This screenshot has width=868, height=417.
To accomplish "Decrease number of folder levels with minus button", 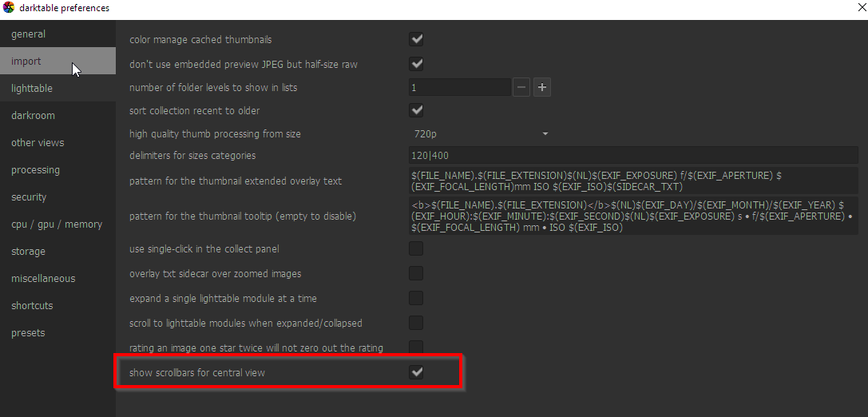I will pos(521,87).
